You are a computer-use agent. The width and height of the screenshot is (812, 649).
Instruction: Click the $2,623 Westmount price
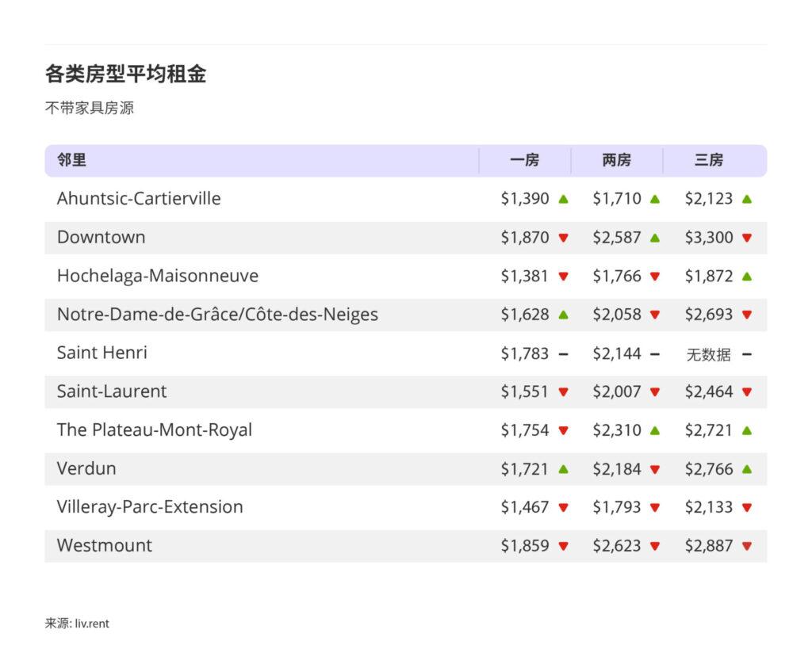[x=617, y=546]
